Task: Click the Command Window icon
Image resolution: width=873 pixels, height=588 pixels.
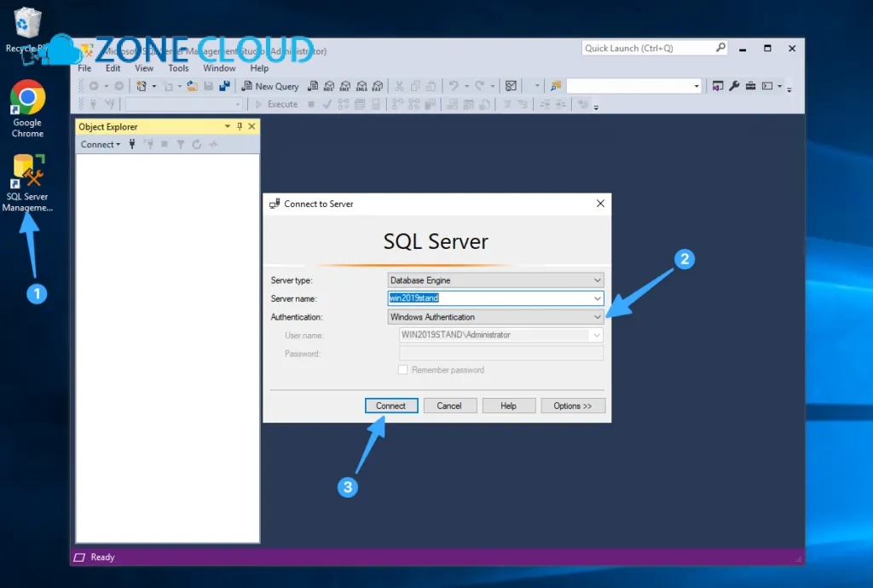Action: click(767, 86)
